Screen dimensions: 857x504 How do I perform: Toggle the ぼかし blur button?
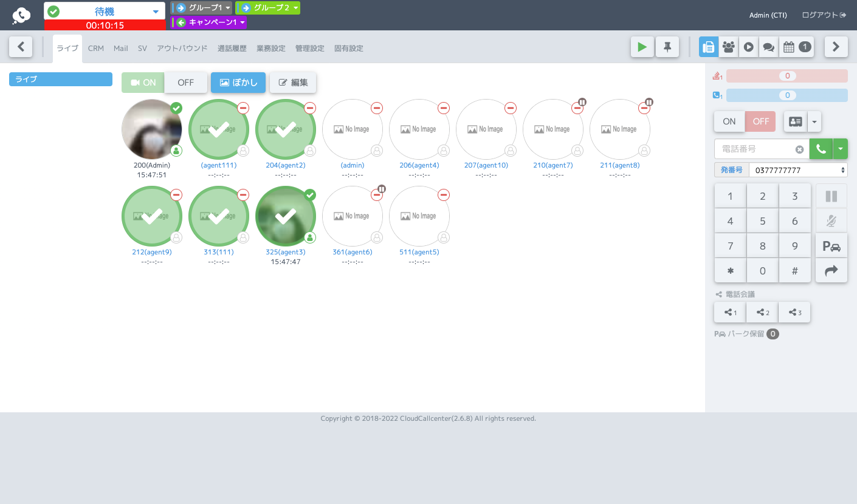(238, 83)
